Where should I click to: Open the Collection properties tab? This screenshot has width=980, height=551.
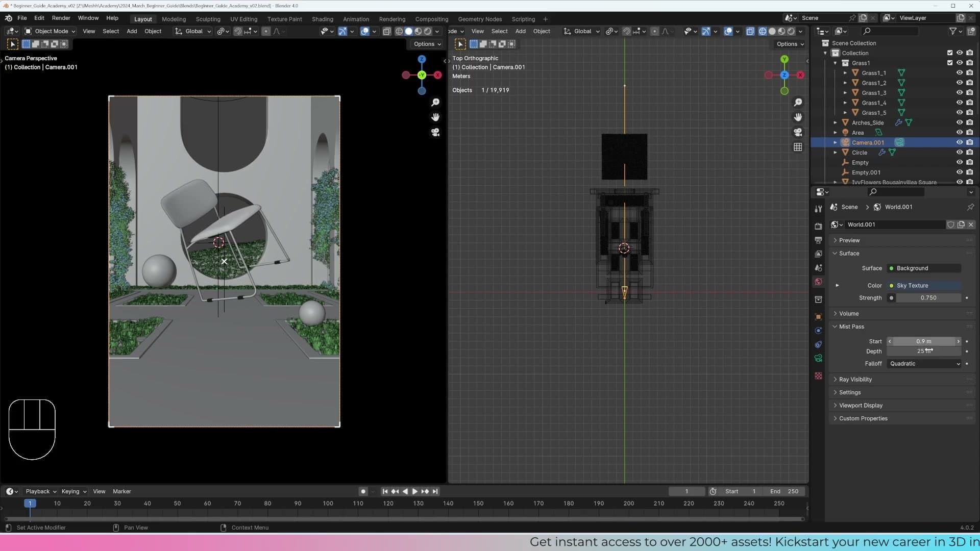(818, 299)
